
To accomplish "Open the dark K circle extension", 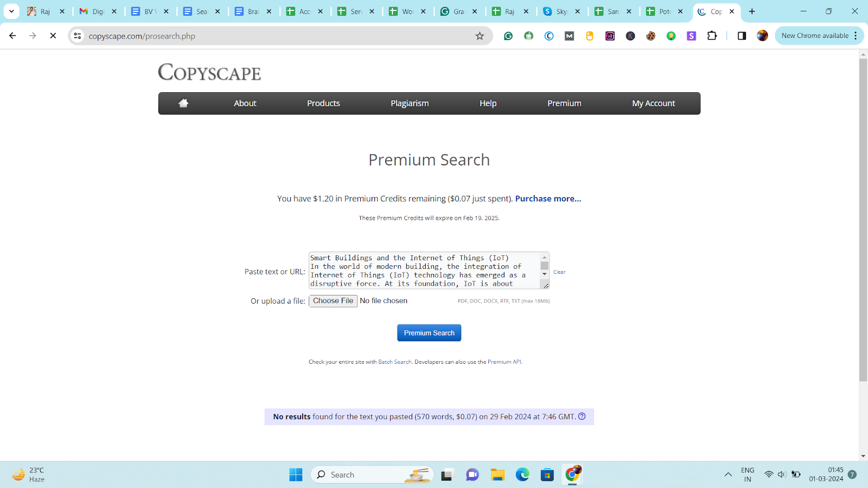I will 630,36.
